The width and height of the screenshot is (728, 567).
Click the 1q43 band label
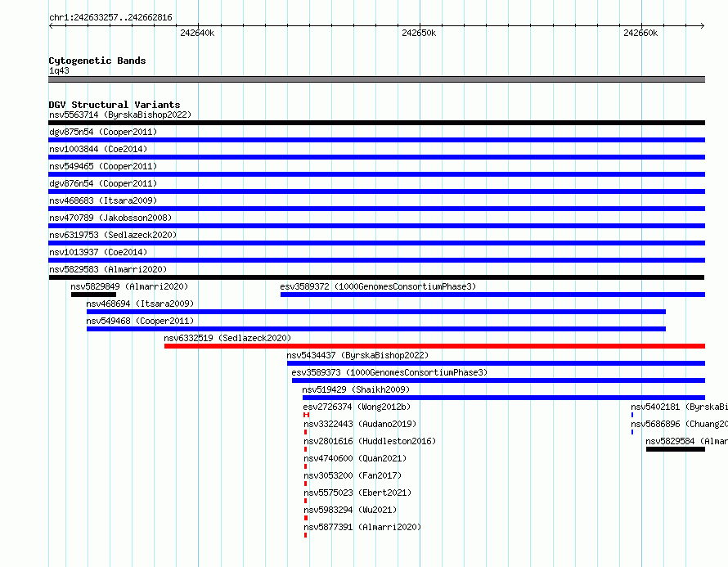click(59, 70)
